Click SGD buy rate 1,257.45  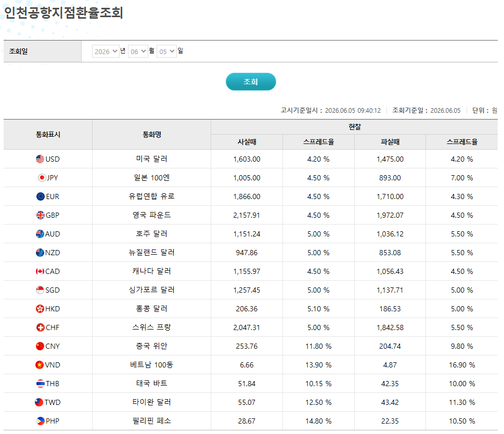click(247, 290)
